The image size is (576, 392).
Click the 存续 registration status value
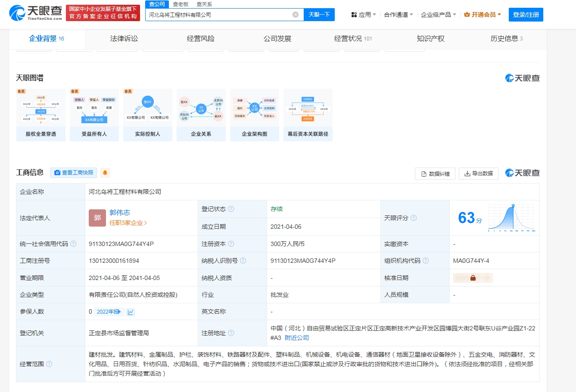(277, 209)
